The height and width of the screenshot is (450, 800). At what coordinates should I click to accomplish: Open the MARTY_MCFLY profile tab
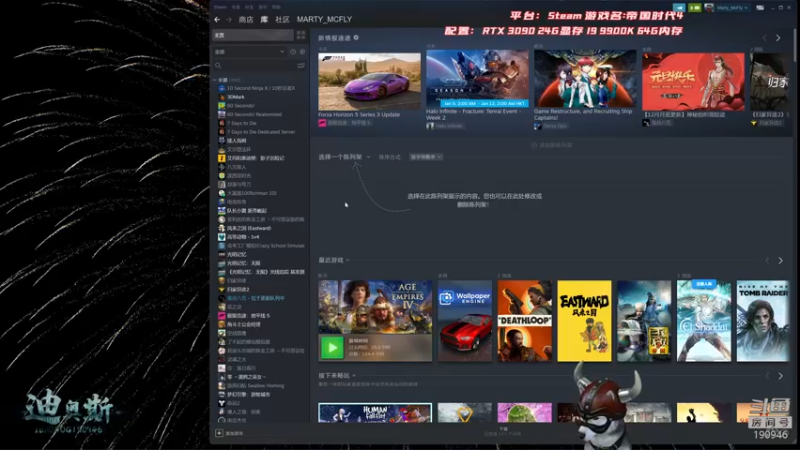(x=324, y=19)
